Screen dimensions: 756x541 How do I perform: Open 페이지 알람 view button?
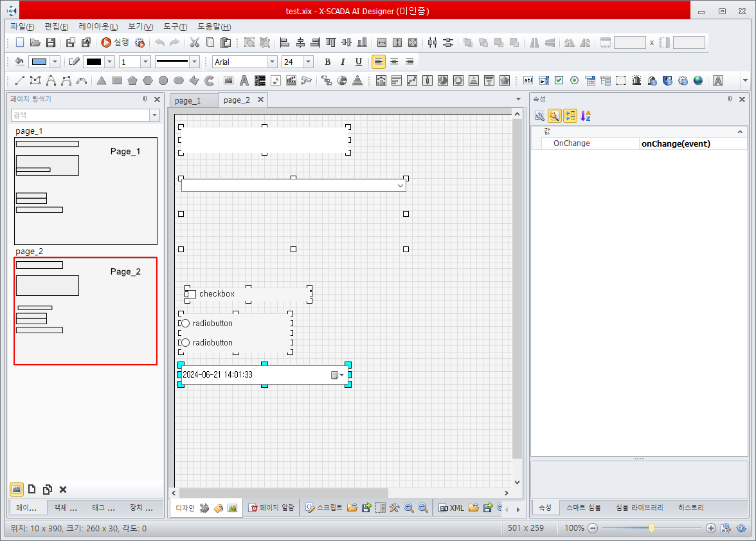pyautogui.click(x=271, y=508)
